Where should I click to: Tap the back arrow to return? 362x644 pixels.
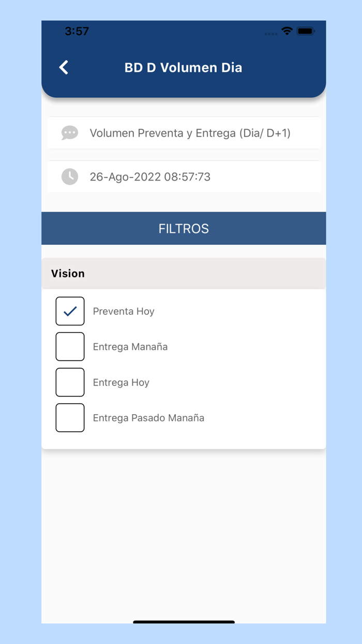click(64, 67)
